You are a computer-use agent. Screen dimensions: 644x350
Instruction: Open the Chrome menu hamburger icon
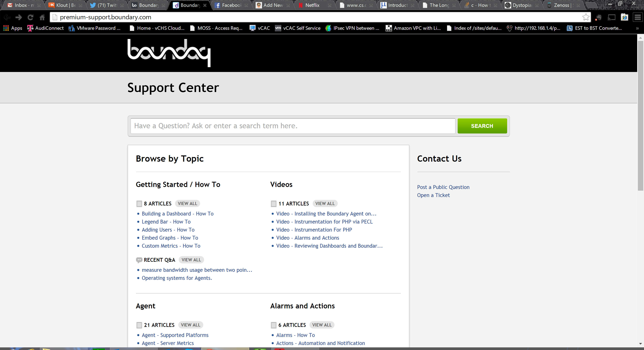638,17
